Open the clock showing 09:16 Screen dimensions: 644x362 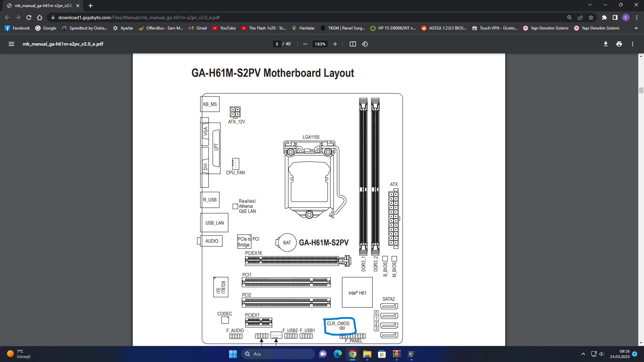tap(620, 354)
